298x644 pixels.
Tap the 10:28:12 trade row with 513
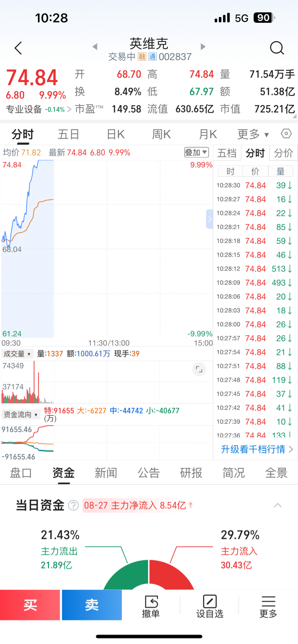[255, 269]
